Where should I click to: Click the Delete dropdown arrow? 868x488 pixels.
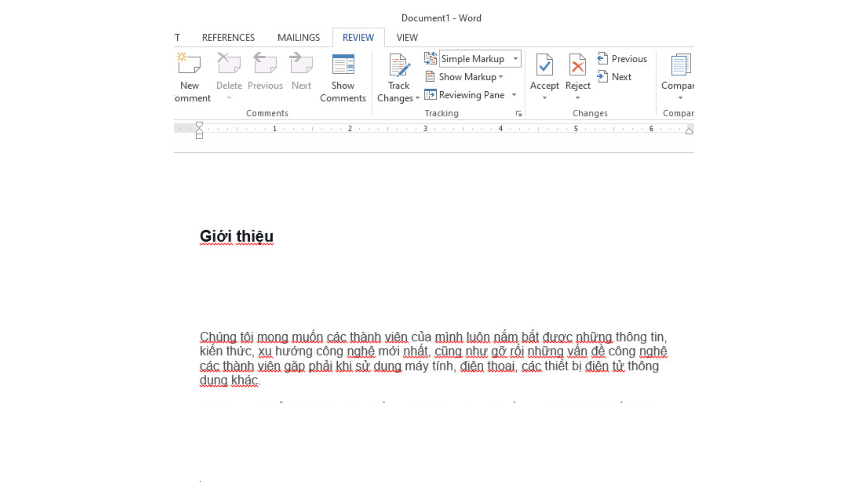229,98
